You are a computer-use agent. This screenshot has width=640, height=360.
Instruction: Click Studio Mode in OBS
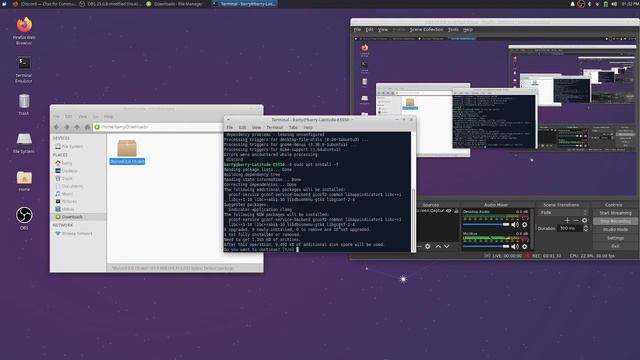(615, 229)
